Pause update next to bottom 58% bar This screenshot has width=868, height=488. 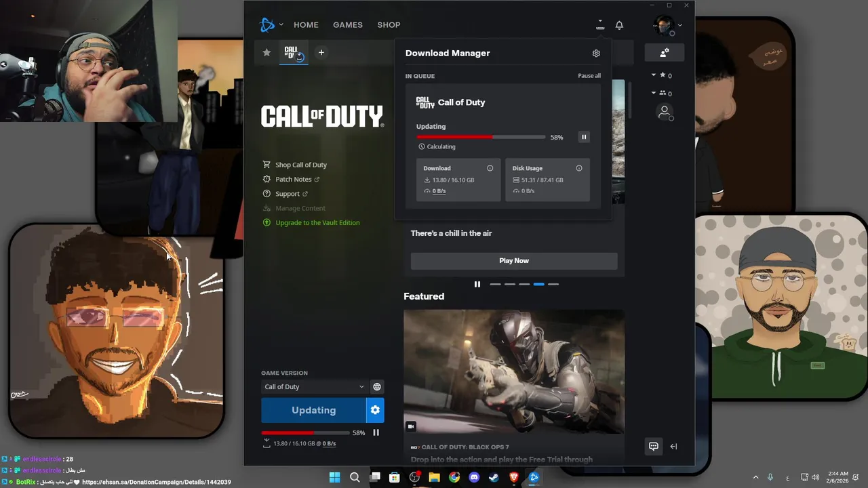pos(376,432)
